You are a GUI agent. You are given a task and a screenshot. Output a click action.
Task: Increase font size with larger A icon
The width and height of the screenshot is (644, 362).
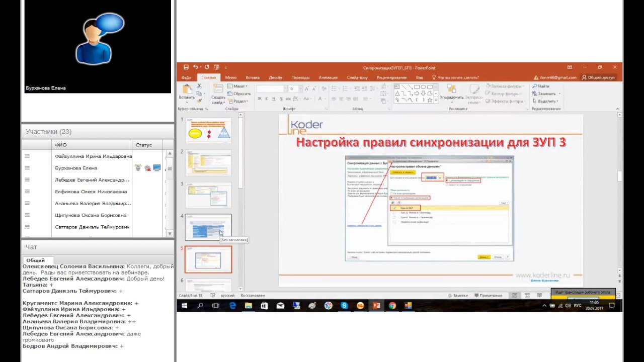click(x=306, y=89)
